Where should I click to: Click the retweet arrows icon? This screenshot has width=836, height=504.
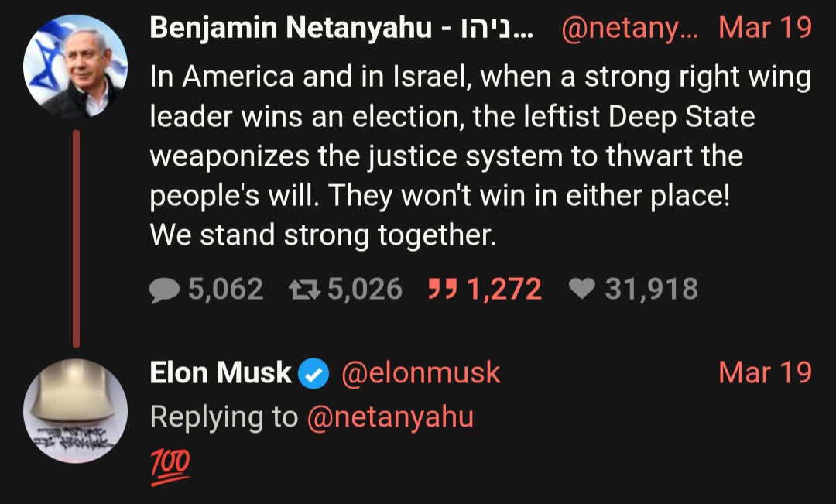pyautogui.click(x=304, y=290)
